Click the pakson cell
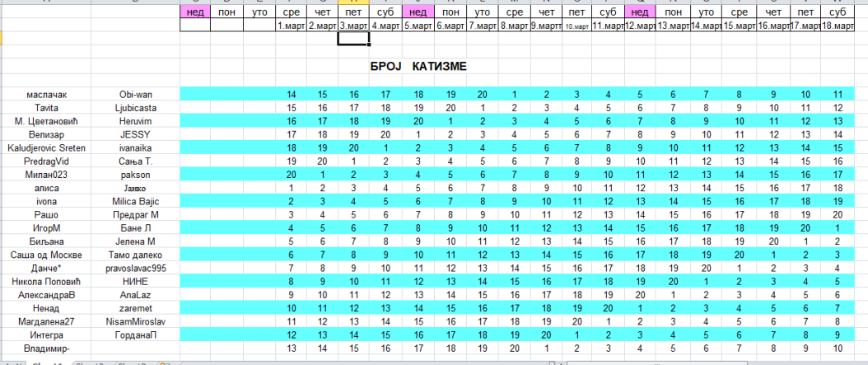 click(136, 175)
